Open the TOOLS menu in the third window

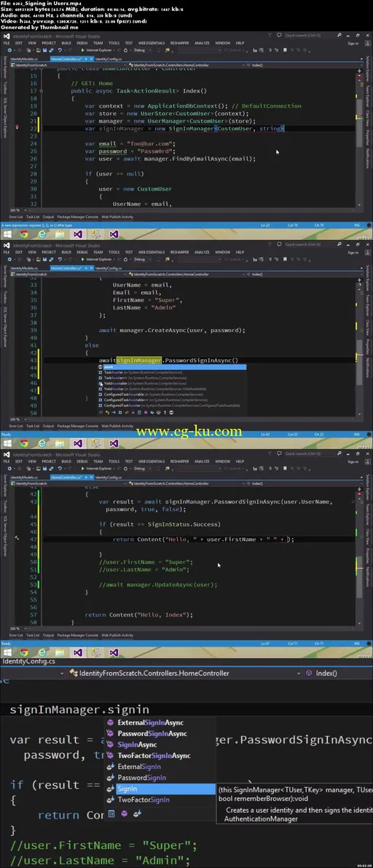tap(114, 461)
